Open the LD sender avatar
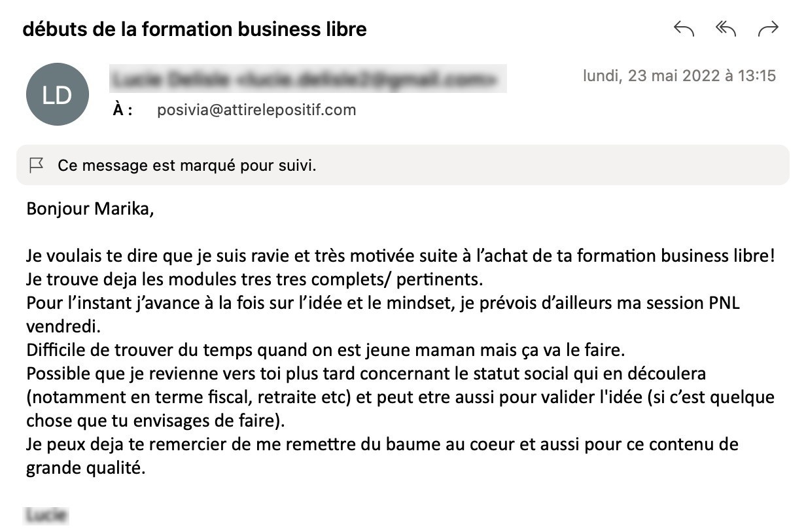The image size is (806, 532). [57, 94]
